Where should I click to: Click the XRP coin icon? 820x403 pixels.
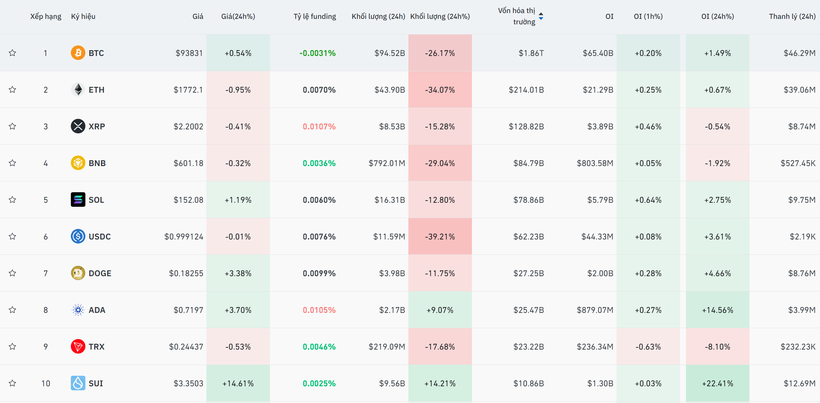pos(78,126)
